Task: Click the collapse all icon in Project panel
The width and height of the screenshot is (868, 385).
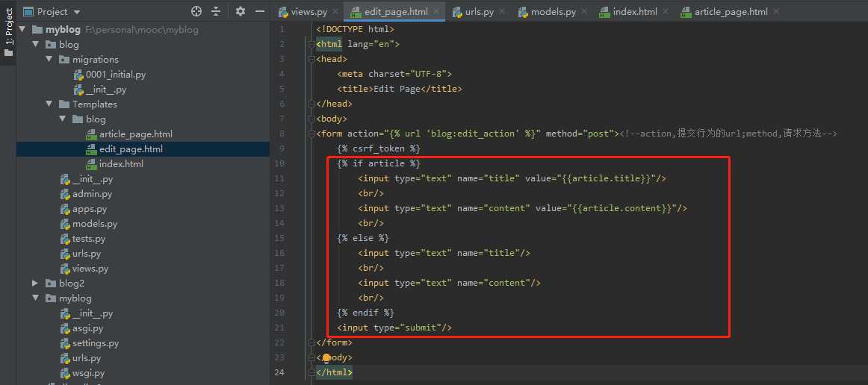Action: click(x=216, y=11)
